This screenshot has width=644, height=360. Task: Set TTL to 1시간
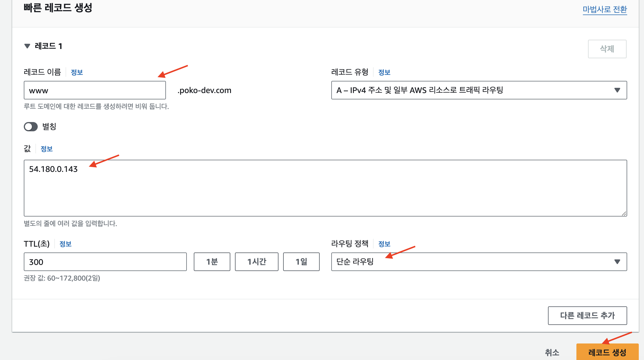256,262
